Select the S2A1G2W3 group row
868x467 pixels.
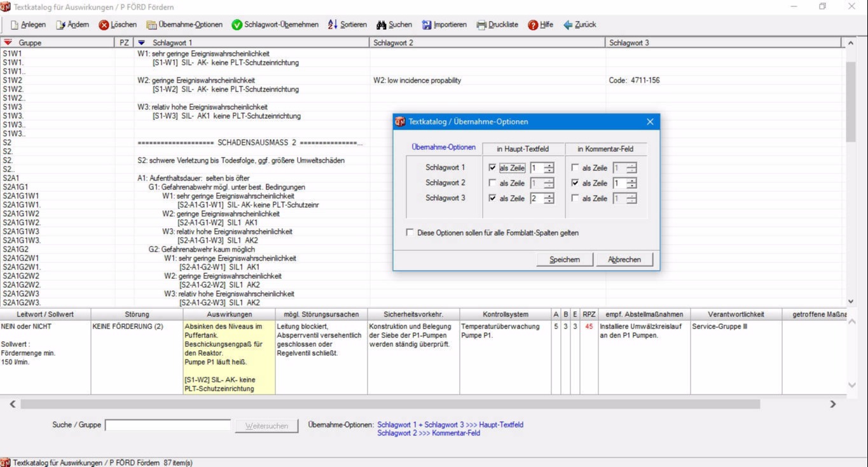[21, 294]
